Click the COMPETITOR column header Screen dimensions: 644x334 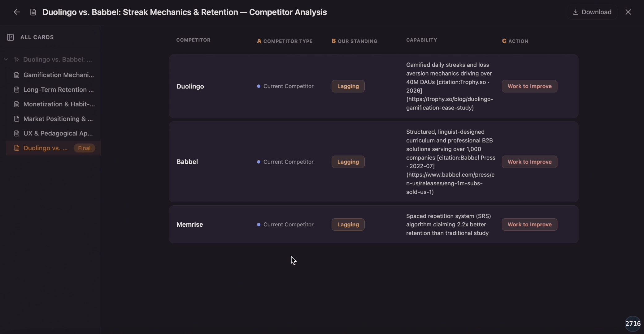(193, 40)
